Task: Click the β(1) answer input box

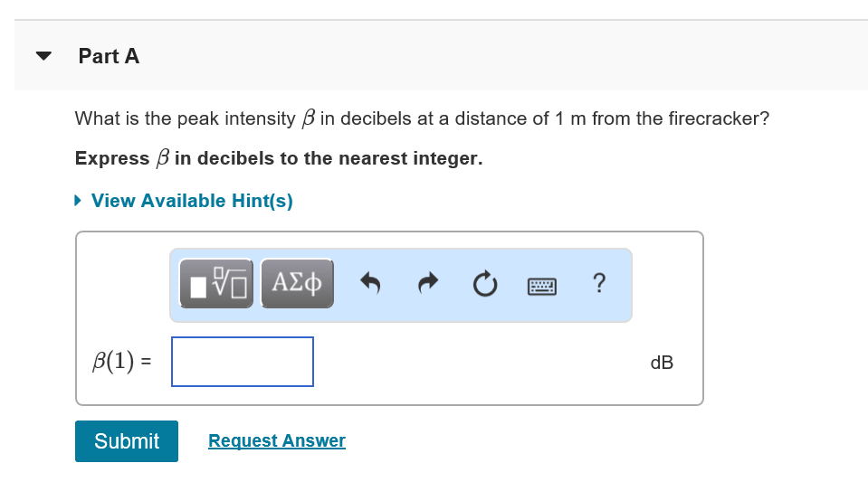Action: 243,362
